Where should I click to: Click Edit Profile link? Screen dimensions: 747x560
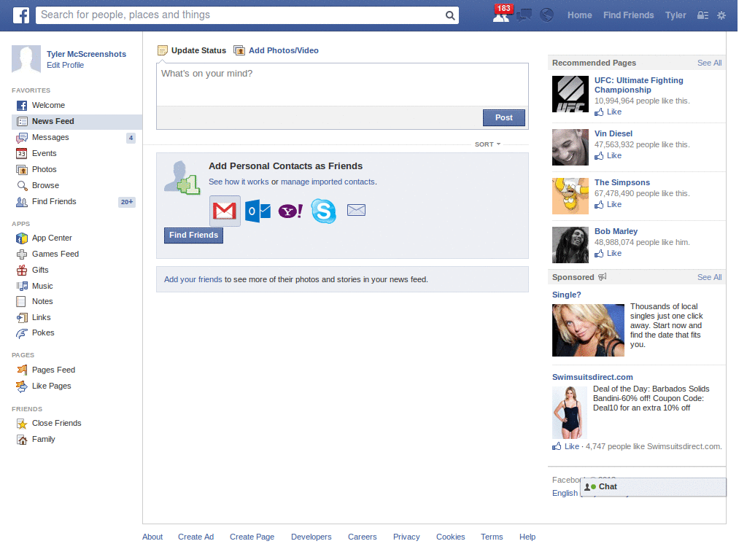pos(65,65)
